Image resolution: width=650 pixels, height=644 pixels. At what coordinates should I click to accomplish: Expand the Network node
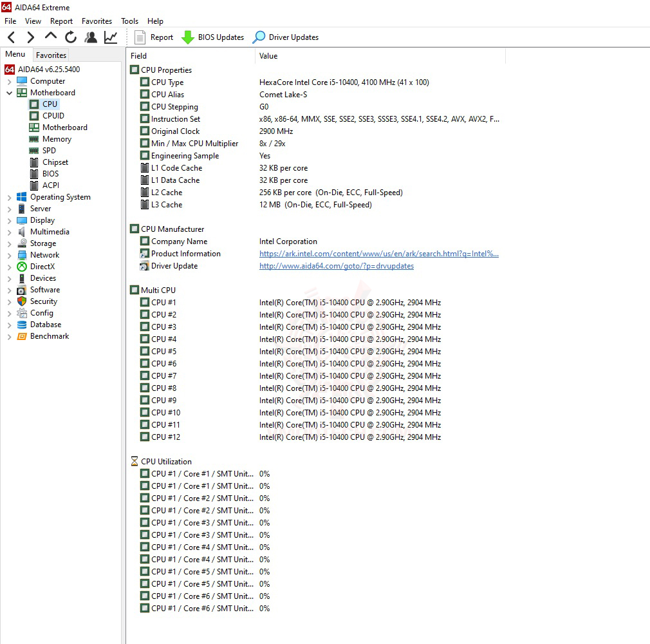(9, 256)
